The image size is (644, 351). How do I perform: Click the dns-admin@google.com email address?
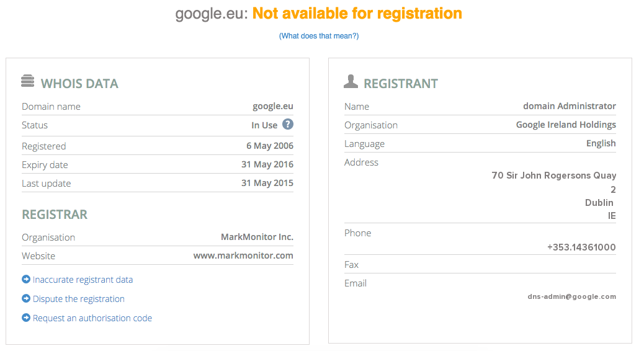(571, 296)
